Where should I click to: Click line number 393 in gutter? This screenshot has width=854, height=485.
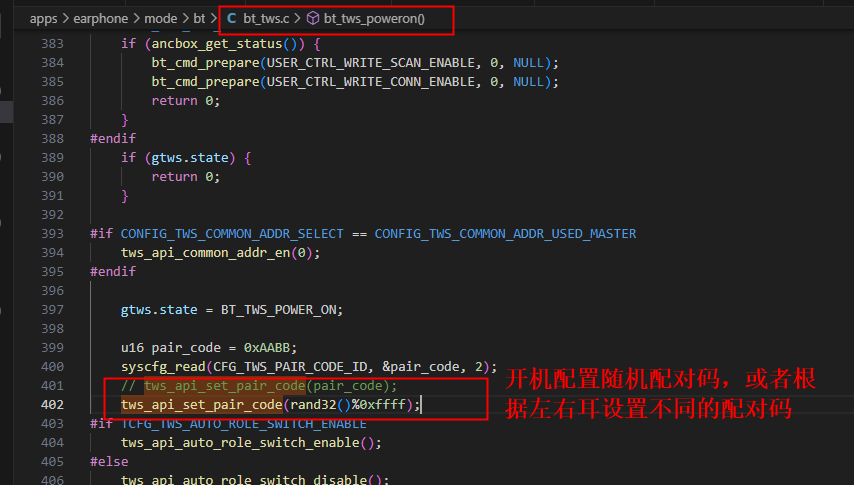52,234
